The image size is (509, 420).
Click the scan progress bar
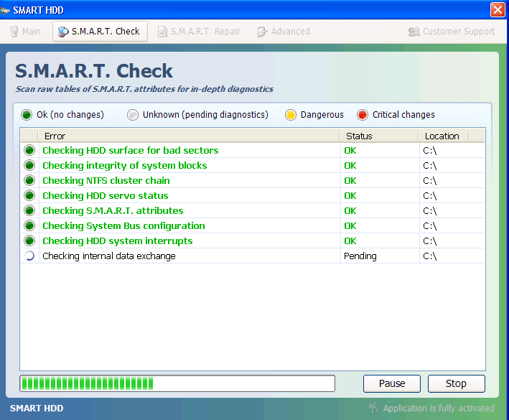(x=177, y=383)
